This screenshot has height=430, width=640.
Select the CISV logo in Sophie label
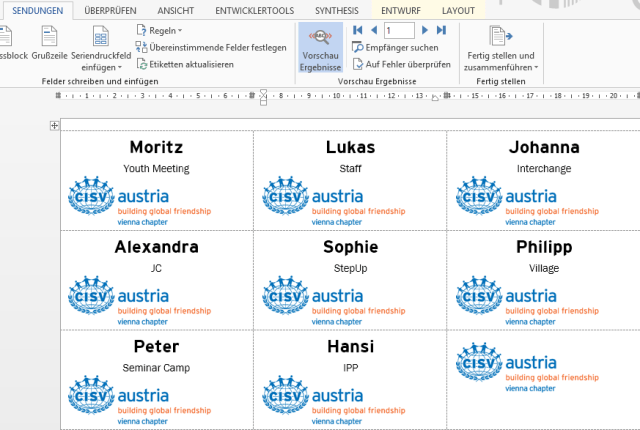click(x=334, y=301)
